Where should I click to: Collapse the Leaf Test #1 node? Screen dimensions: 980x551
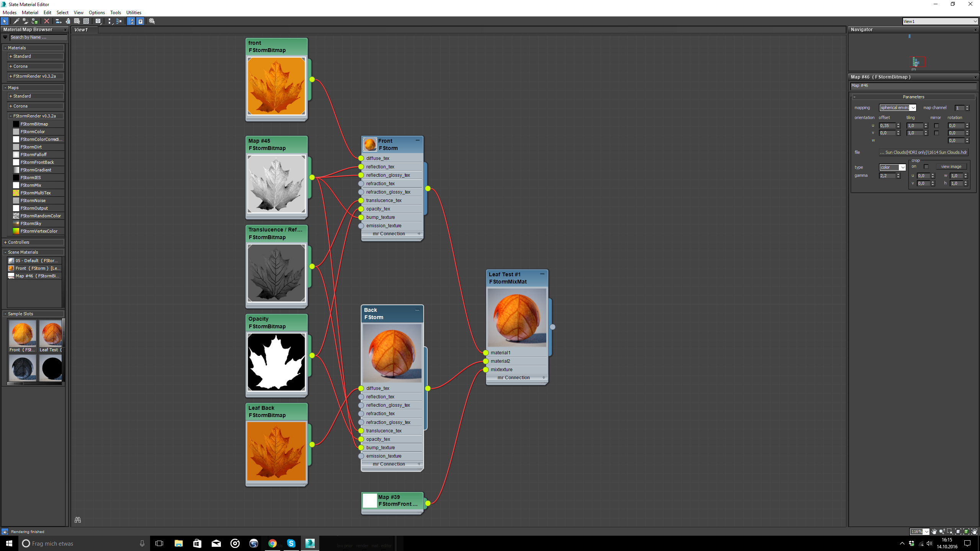pos(542,274)
